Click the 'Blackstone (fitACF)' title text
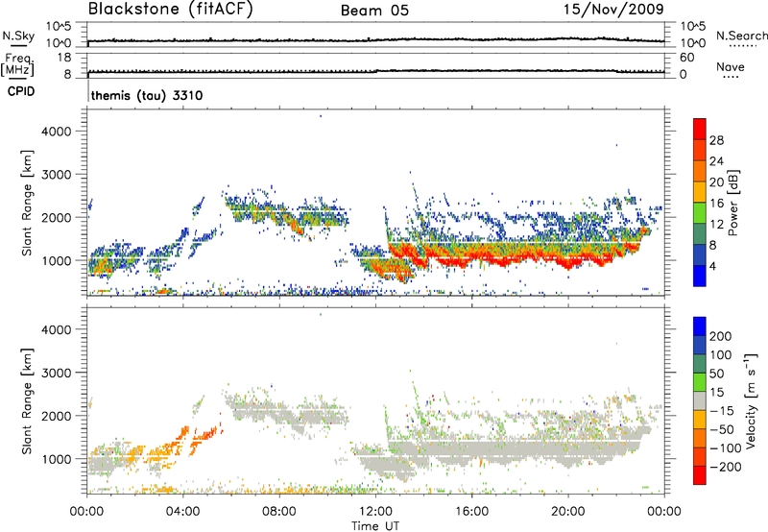768x532 pixels. click(171, 10)
